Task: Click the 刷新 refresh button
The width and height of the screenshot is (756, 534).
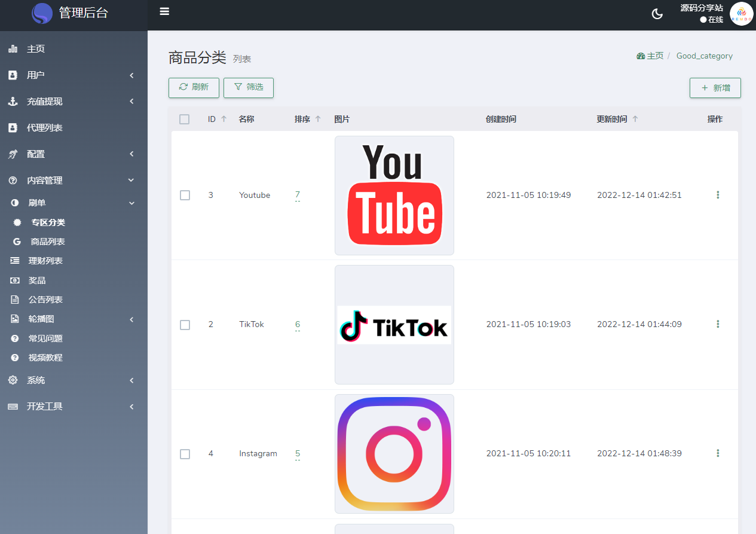Action: coord(194,87)
